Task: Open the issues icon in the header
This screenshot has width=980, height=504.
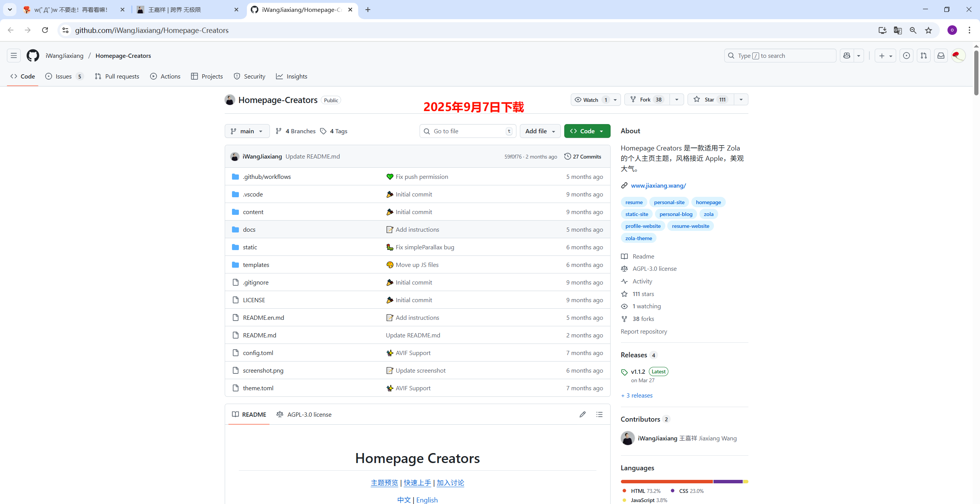Action: [906, 56]
